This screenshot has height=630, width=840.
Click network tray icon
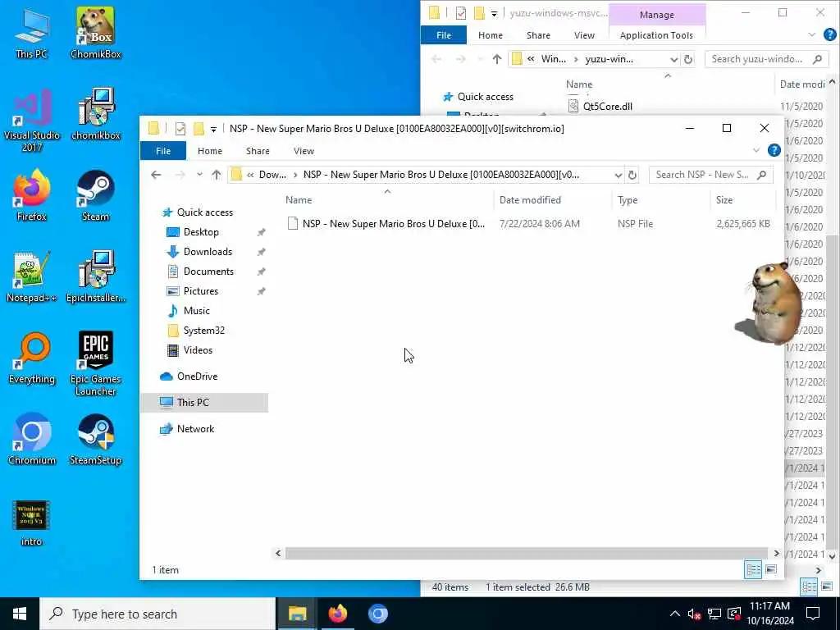[714, 614]
